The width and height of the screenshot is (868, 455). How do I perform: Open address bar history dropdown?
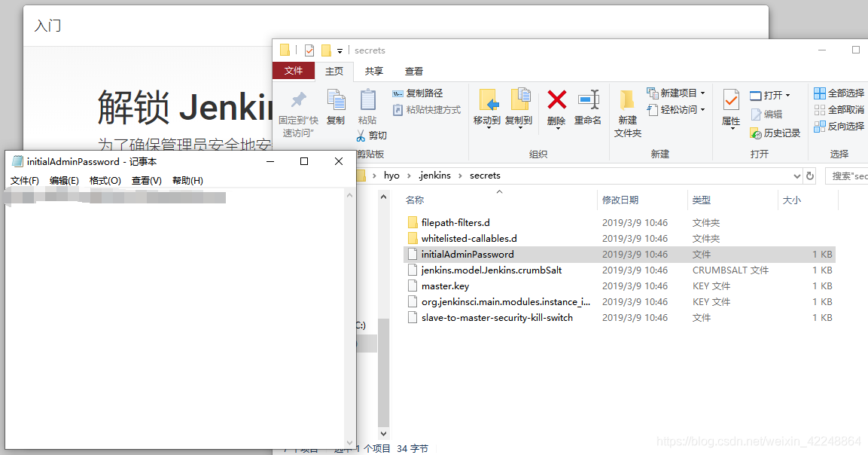pos(796,176)
